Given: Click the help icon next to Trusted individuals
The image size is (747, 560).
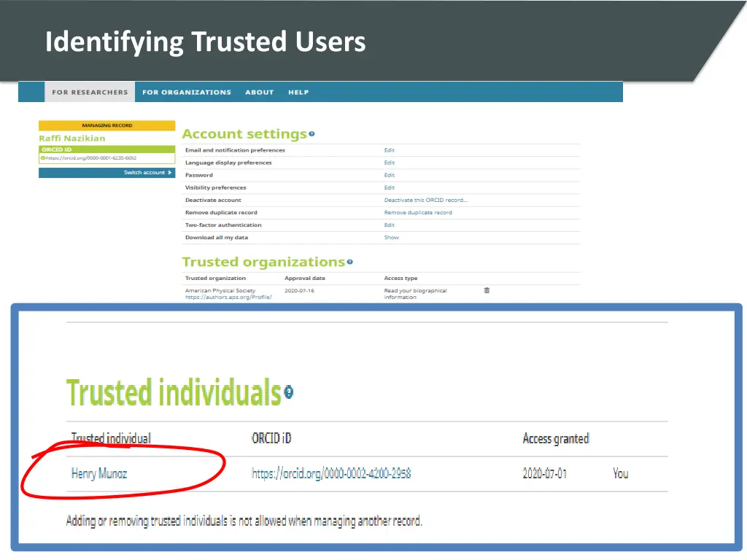Looking at the screenshot, I should [x=289, y=392].
